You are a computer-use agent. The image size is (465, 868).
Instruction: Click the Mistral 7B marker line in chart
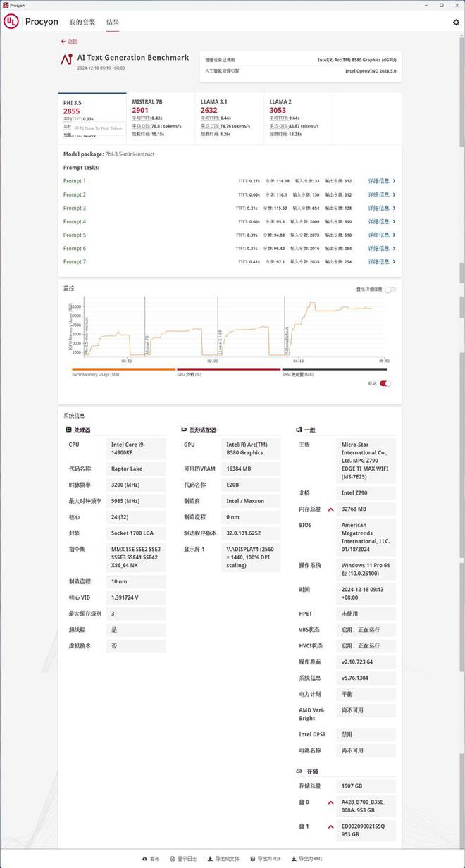[145, 326]
